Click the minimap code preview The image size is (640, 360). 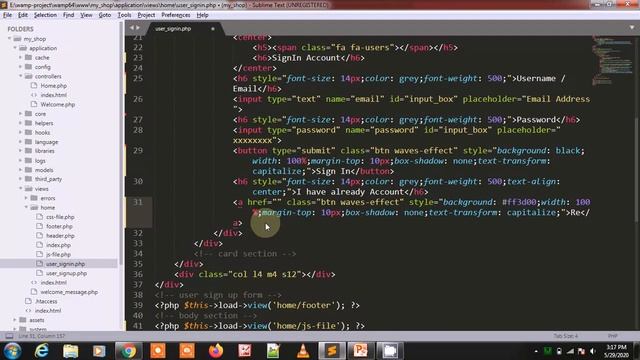(612, 60)
